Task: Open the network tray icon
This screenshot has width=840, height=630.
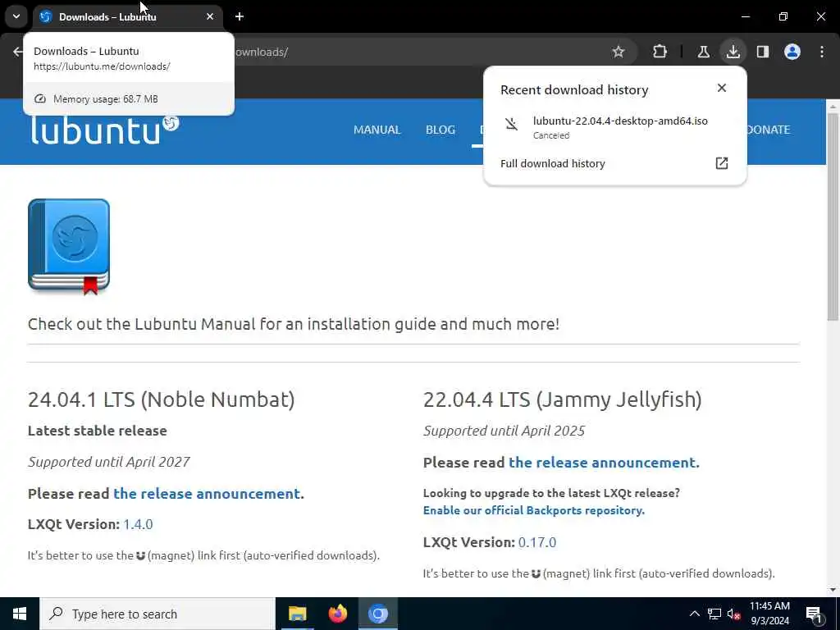Action: coord(714,614)
